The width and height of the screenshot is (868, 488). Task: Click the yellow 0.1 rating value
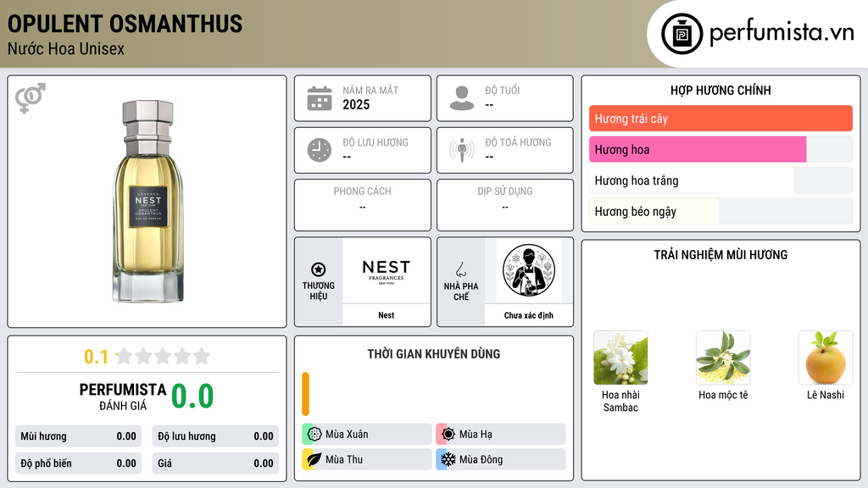[96, 357]
